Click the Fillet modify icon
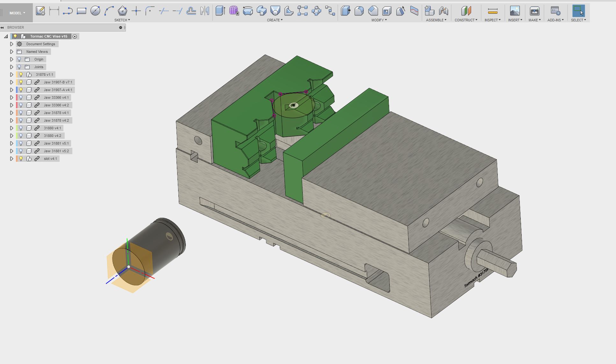This screenshot has height=364, width=616. tap(359, 11)
